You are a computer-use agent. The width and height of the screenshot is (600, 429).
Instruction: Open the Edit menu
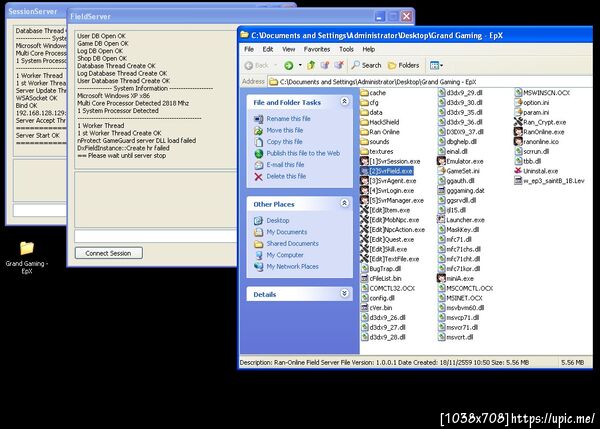(267, 49)
